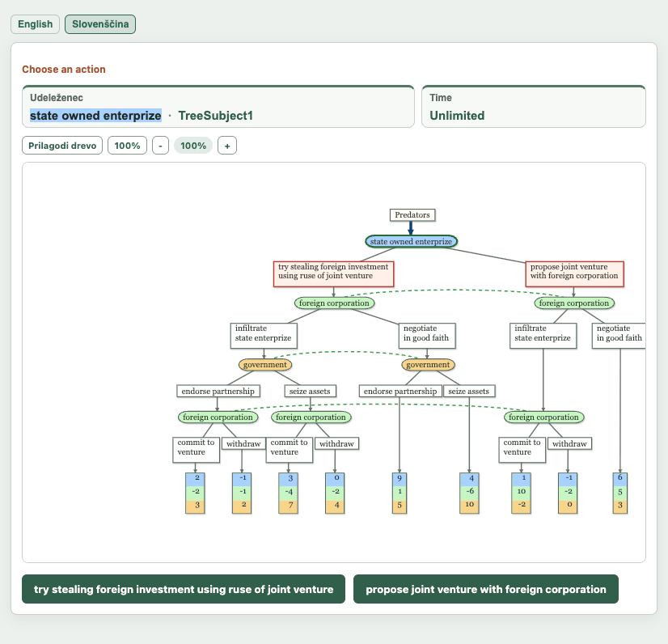Screen dimensions: 668x644
Task: Zoom in with the plus button
Action: tap(227, 146)
